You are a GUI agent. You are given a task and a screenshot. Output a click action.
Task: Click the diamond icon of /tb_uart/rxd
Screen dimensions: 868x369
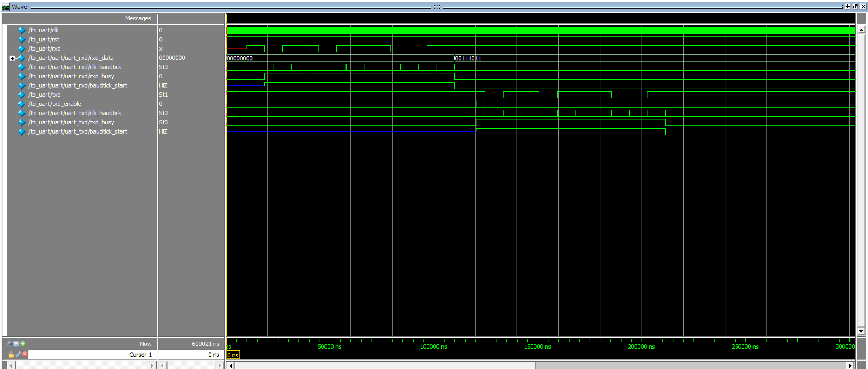coord(22,48)
